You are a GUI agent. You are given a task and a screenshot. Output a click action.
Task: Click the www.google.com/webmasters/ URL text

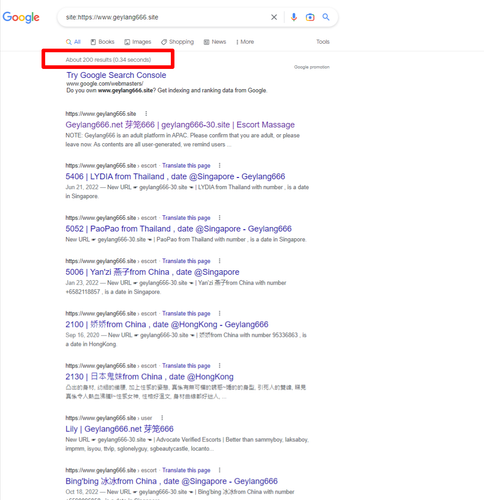(105, 84)
